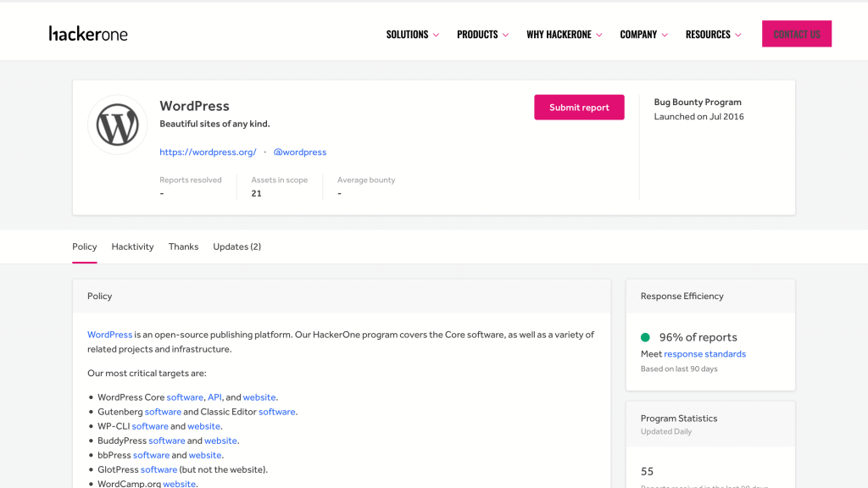Expand the Solutions dropdown menu
Screen dimensions: 868x488
(412, 35)
